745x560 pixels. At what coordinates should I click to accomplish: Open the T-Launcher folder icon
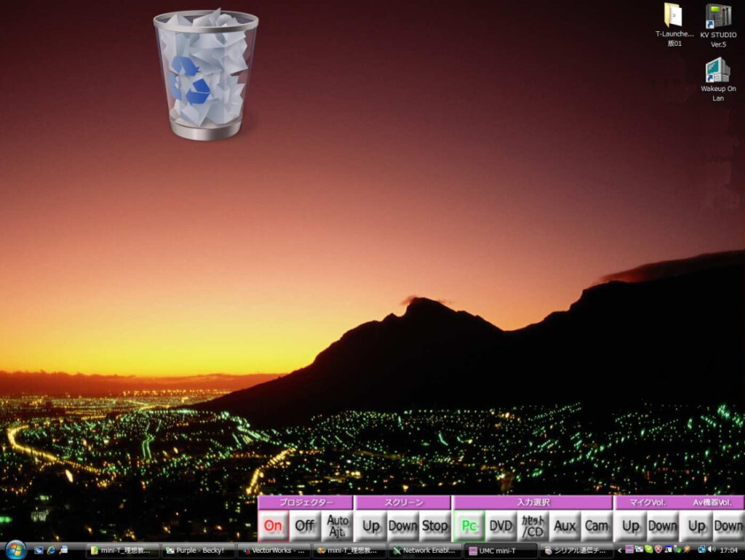click(x=674, y=17)
